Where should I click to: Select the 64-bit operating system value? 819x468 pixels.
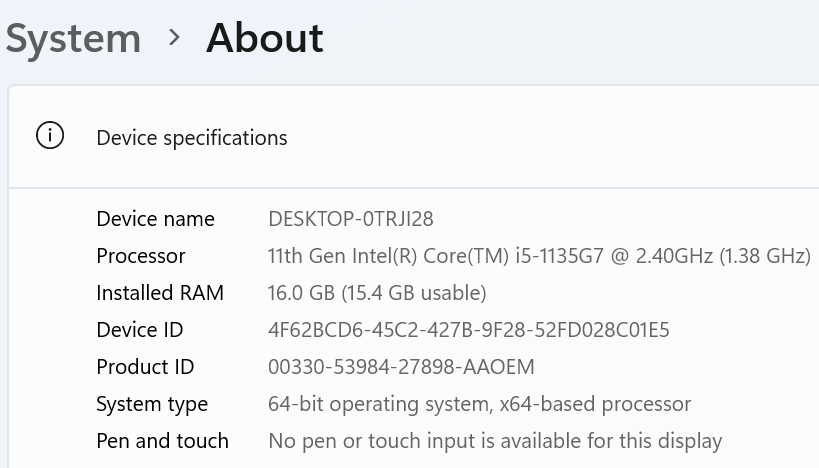479,404
